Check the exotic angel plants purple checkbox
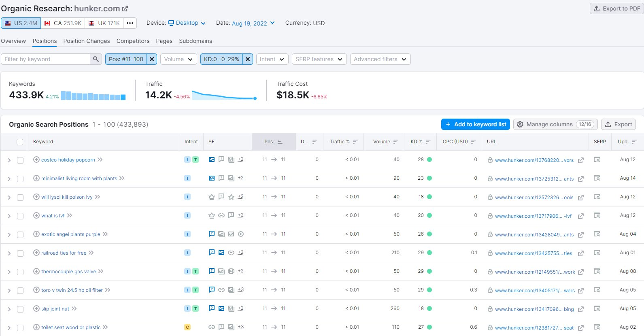 20,235
